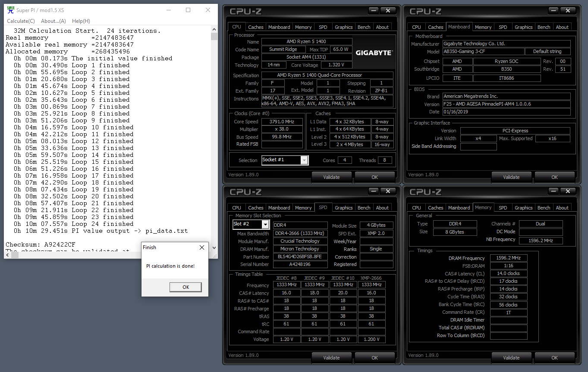Screen dimensions: 588x372
Task: Click the BIOS Date value 01/16/2019
Action: click(506, 112)
